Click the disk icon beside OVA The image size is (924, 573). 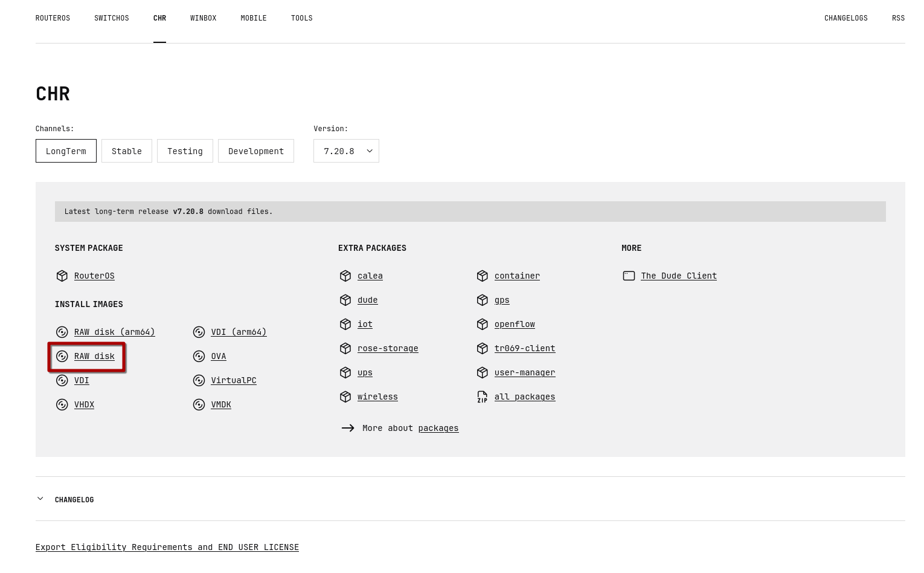click(x=199, y=356)
